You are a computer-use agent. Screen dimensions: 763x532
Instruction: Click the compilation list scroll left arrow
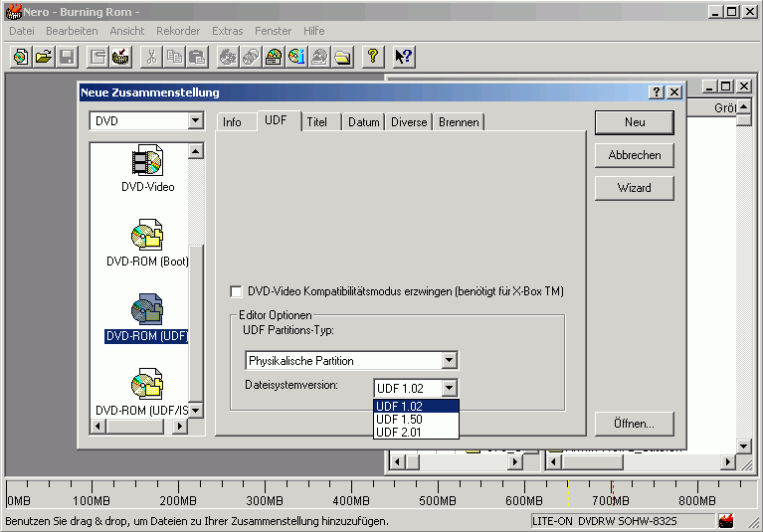click(97, 426)
